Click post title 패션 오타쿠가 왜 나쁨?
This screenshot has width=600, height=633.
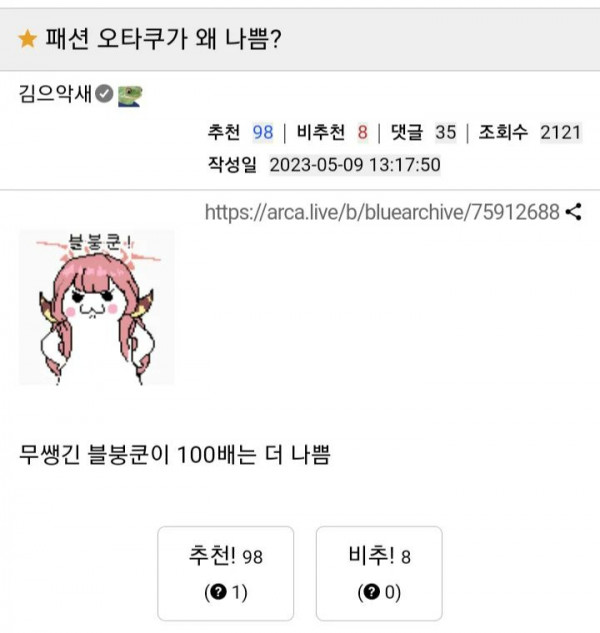pos(163,39)
